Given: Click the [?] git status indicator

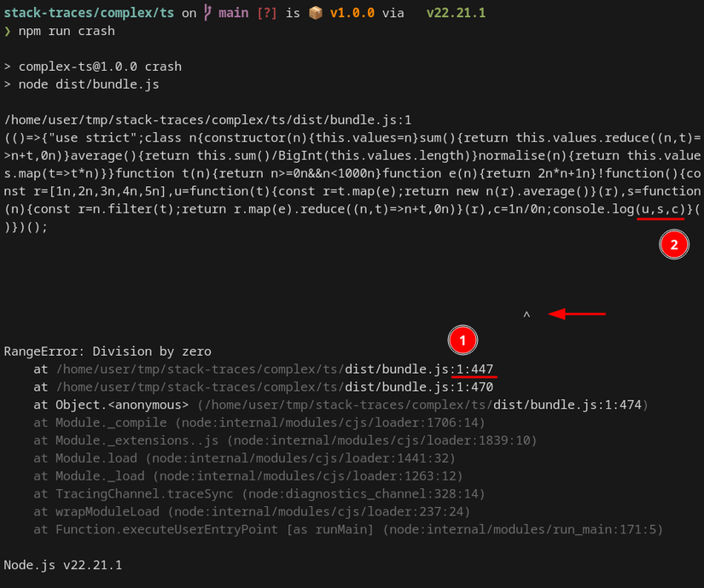Looking at the screenshot, I should (x=265, y=13).
